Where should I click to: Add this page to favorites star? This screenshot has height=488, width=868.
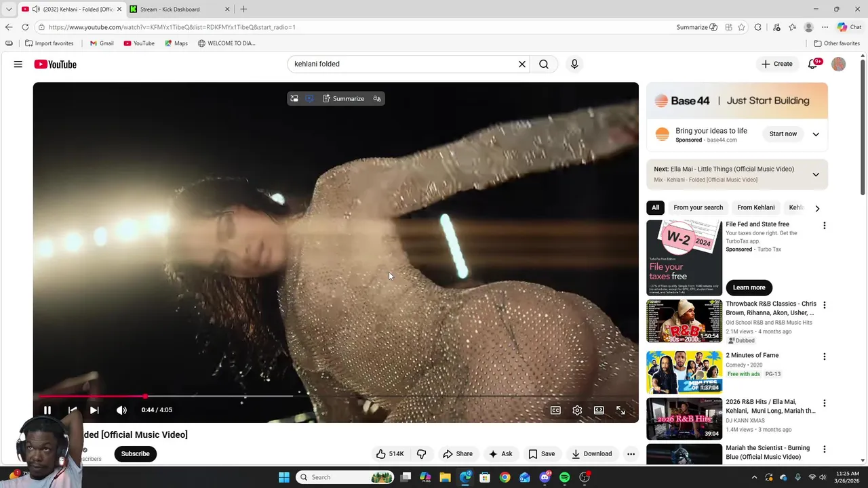742,27
